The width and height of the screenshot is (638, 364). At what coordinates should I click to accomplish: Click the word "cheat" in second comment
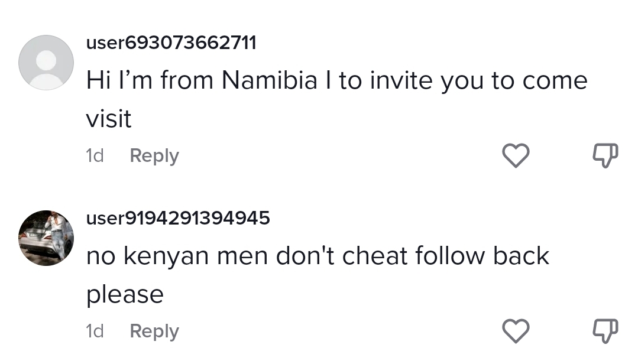(375, 256)
